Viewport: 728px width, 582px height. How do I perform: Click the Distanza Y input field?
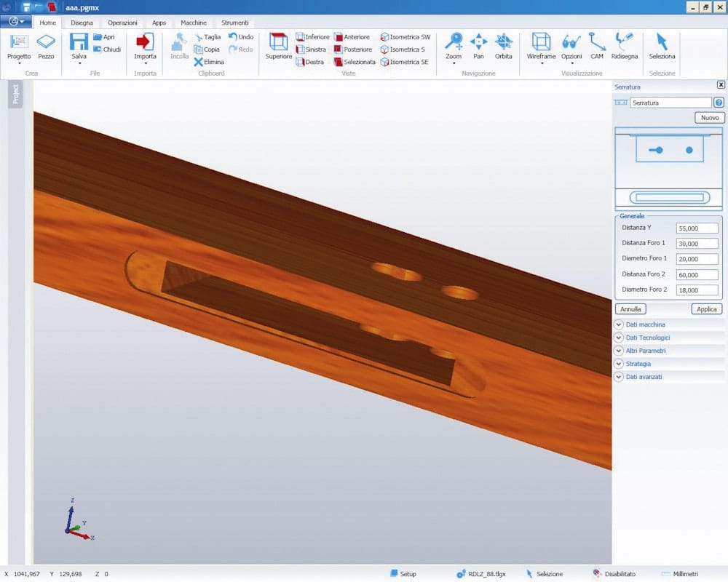pos(697,228)
